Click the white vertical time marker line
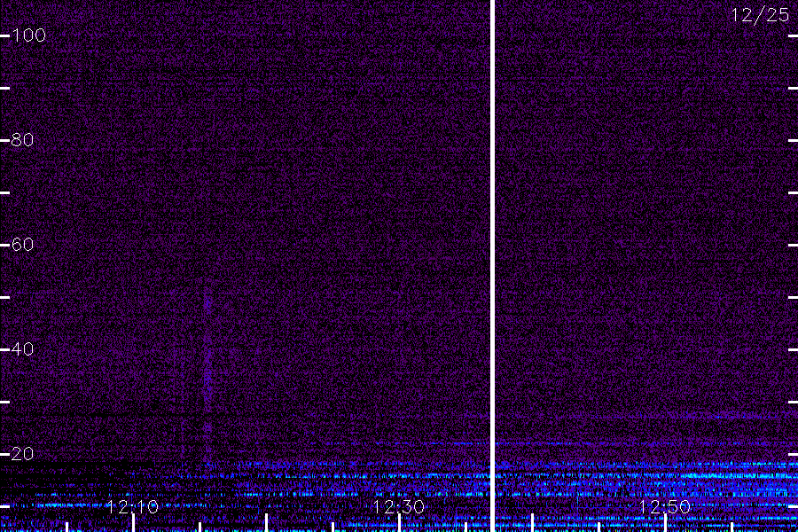Screen dimensions: 798x532 [492, 266]
